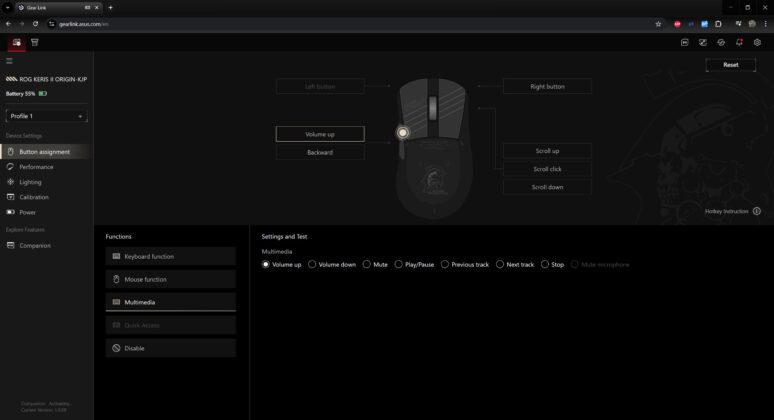Select the Scroll up assignment box

tap(547, 151)
